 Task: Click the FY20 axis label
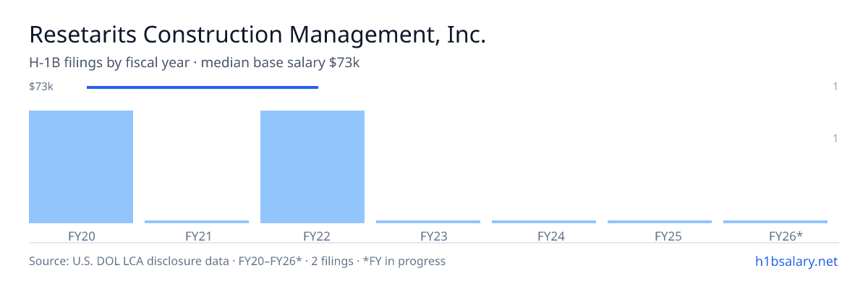click(x=81, y=236)
